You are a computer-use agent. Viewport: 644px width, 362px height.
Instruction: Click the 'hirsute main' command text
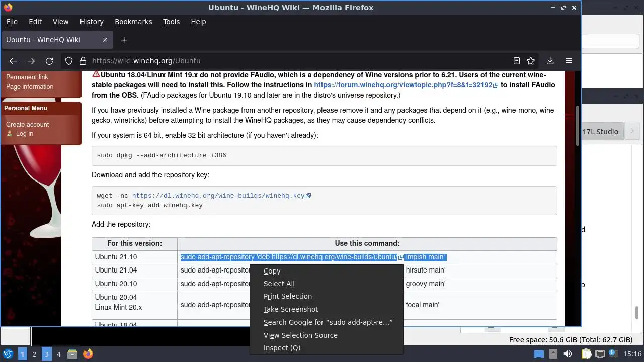click(x=426, y=270)
